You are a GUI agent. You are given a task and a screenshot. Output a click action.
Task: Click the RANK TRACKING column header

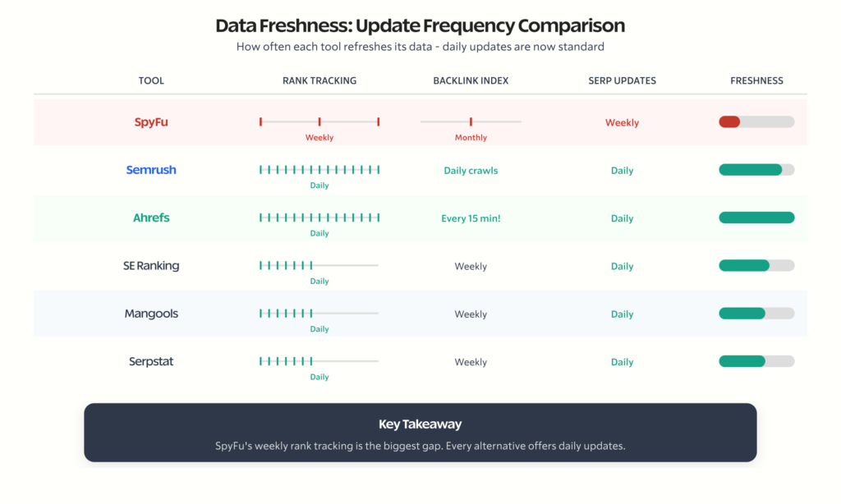[x=319, y=80]
